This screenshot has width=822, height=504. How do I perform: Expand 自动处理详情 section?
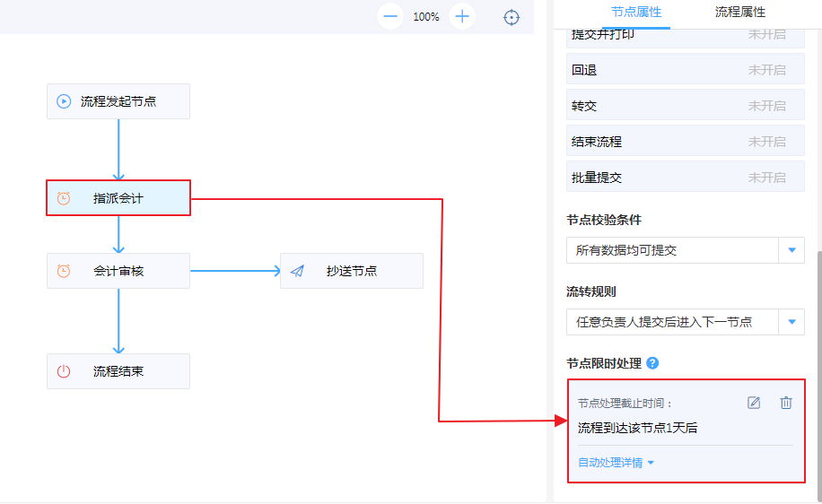(616, 463)
